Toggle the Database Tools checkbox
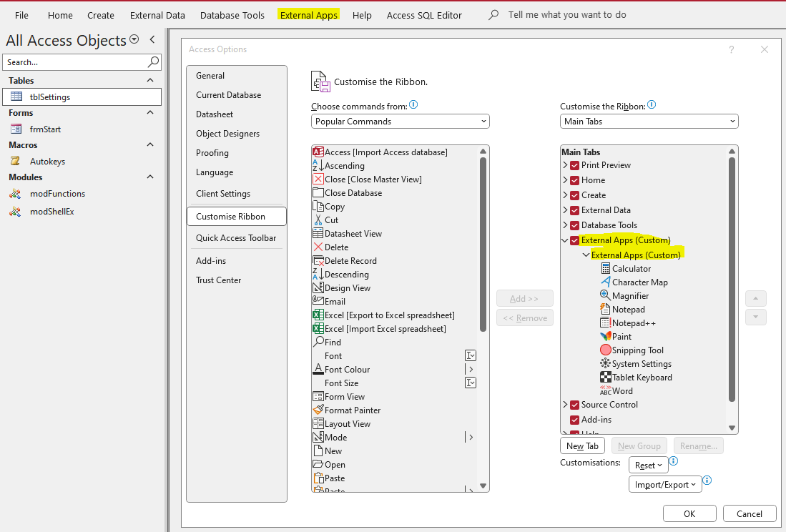Image resolution: width=786 pixels, height=532 pixels. 574,225
